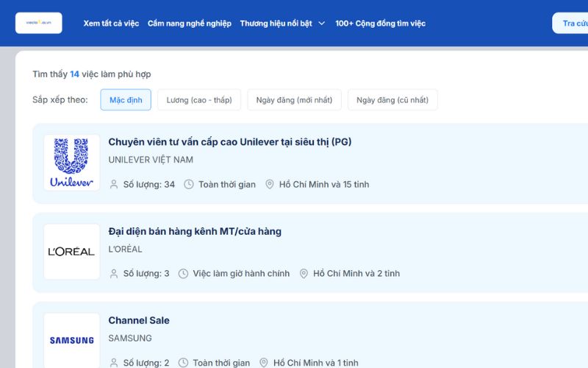Open 100+ Cộng đồng tìm việc
Screen dimensions: 588x368
coord(380,24)
